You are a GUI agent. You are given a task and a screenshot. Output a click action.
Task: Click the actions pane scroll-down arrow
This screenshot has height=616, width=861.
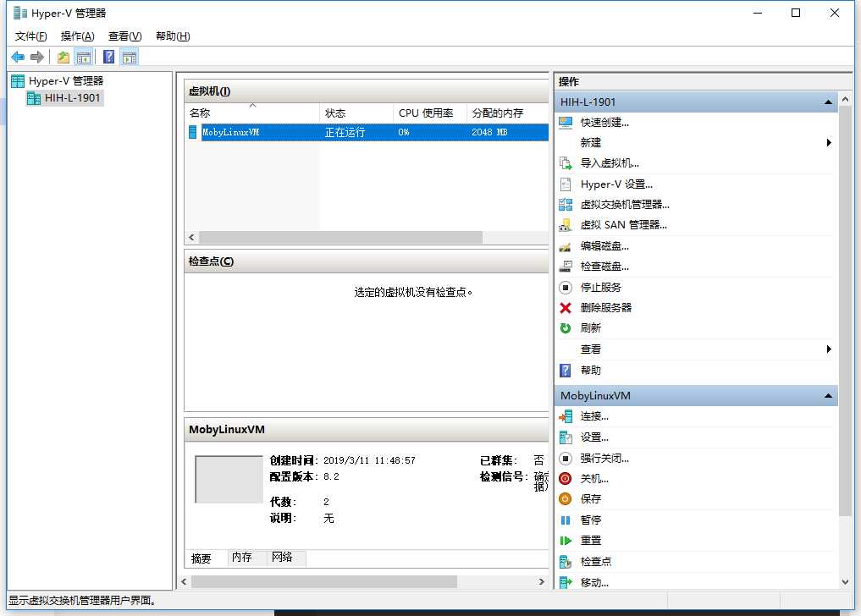point(845,582)
